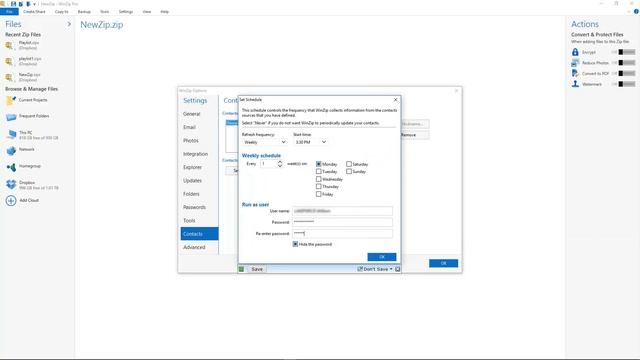Screen dimensions: 640x360
Task: Click the Re-enter password field
Action: tap(342, 233)
